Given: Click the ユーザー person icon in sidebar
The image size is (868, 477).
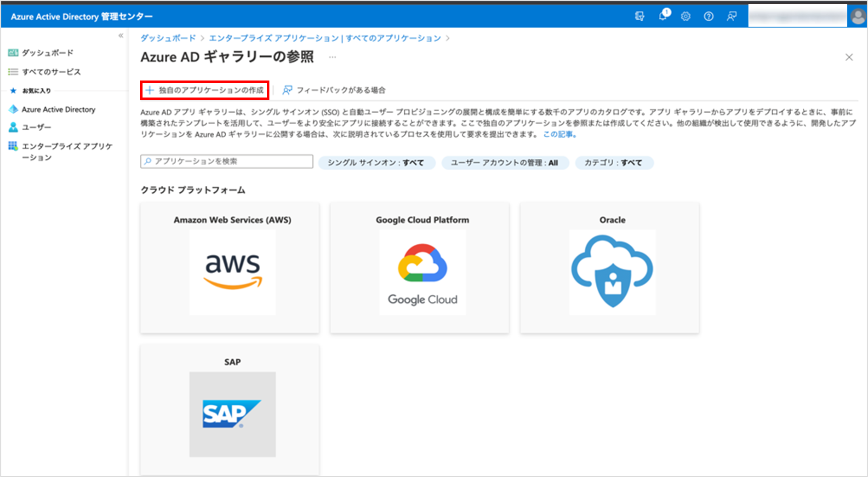Looking at the screenshot, I should [13, 127].
